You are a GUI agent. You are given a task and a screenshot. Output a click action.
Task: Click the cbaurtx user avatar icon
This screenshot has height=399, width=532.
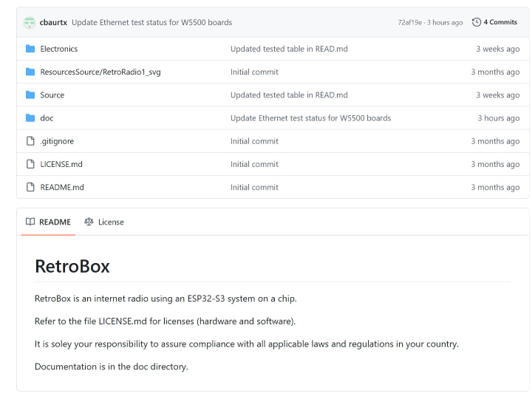[30, 22]
